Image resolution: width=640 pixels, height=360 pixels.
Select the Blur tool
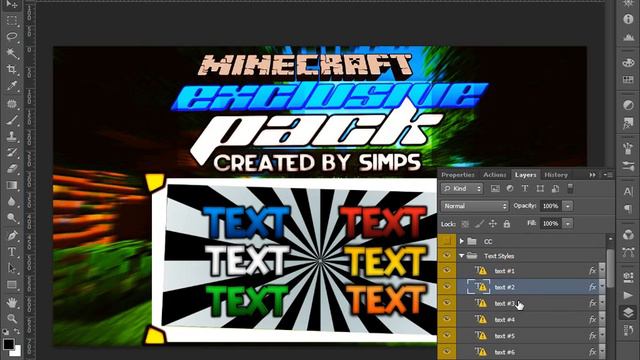click(x=12, y=202)
